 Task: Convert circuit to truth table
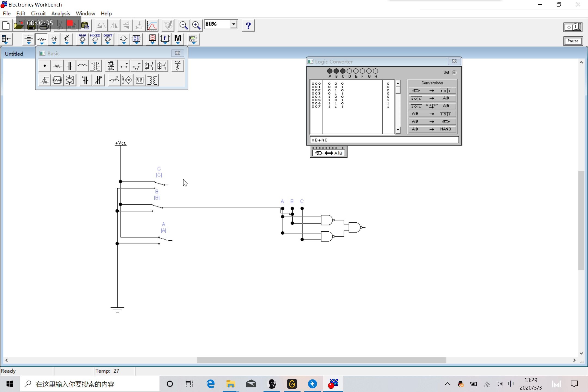(432, 91)
